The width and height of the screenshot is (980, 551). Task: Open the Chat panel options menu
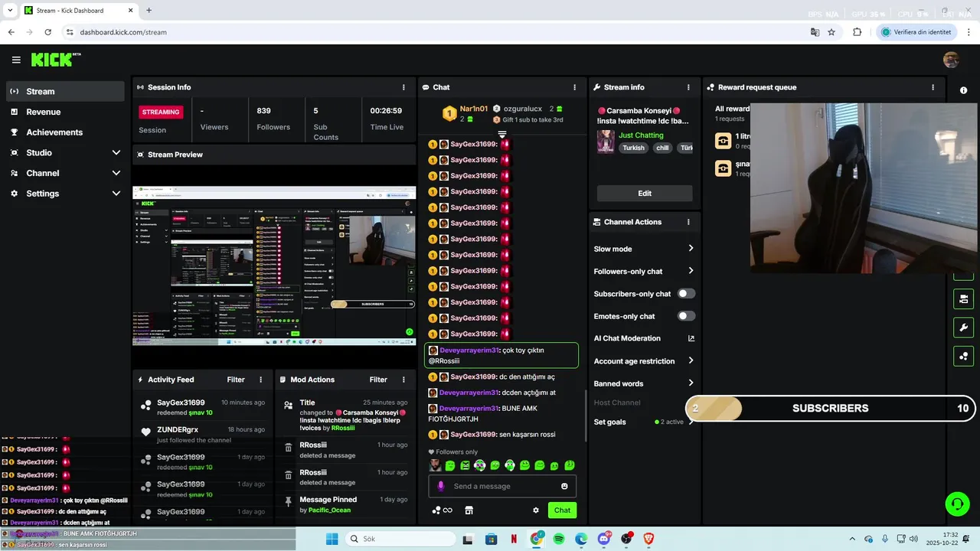(575, 87)
